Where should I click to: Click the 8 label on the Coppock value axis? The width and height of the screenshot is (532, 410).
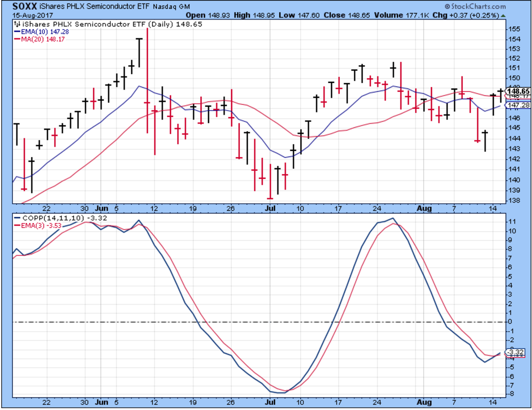coord(510,249)
